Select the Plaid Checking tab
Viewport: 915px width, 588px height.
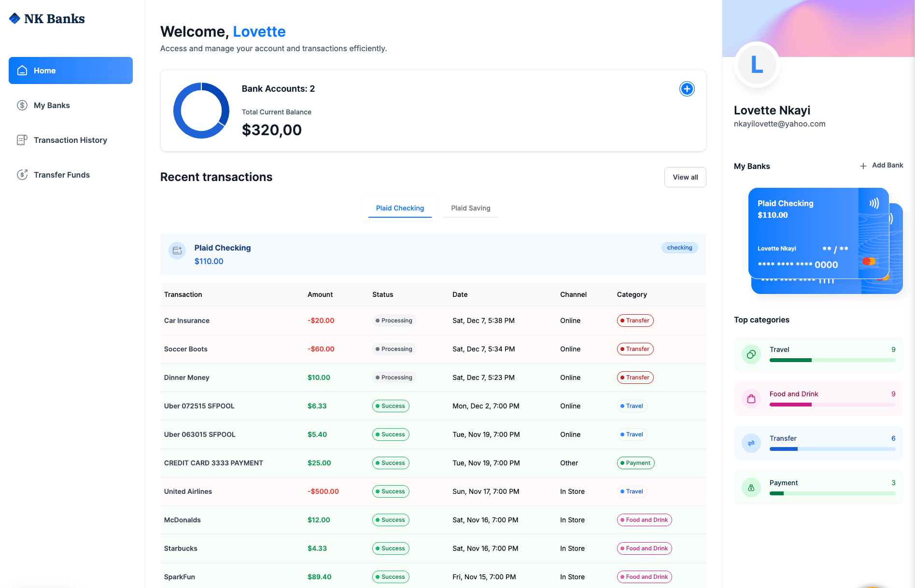(400, 208)
